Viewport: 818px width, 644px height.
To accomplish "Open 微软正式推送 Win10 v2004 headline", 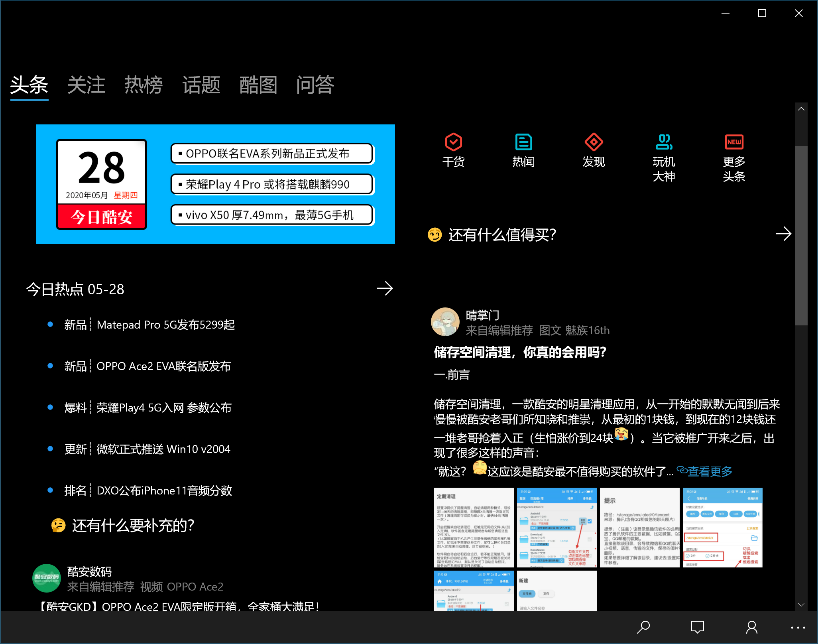I will tap(163, 449).
